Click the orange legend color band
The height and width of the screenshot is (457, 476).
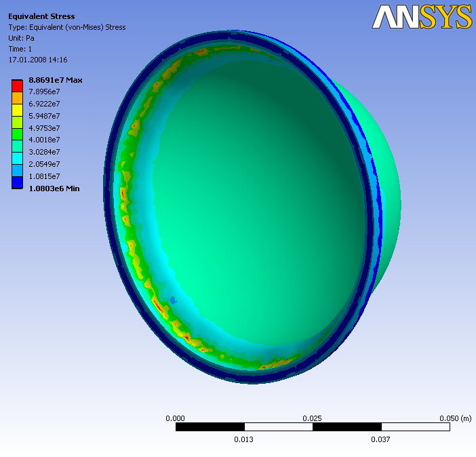[x=18, y=98]
